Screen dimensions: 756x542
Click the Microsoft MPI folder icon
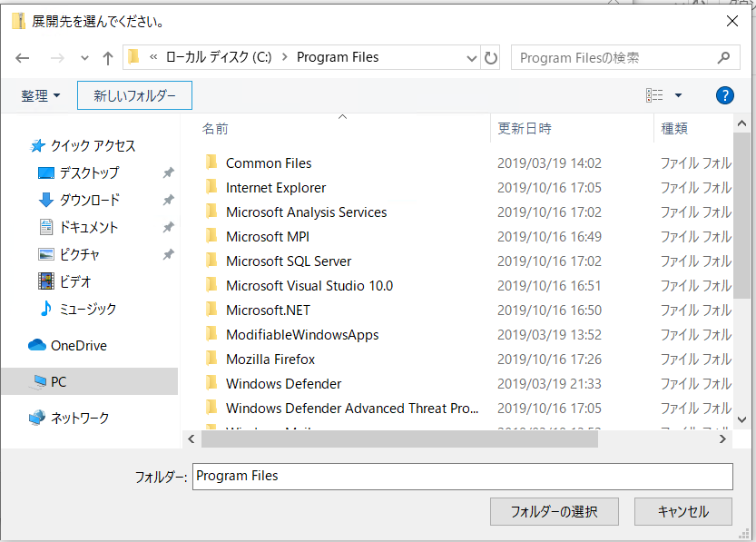click(x=211, y=236)
